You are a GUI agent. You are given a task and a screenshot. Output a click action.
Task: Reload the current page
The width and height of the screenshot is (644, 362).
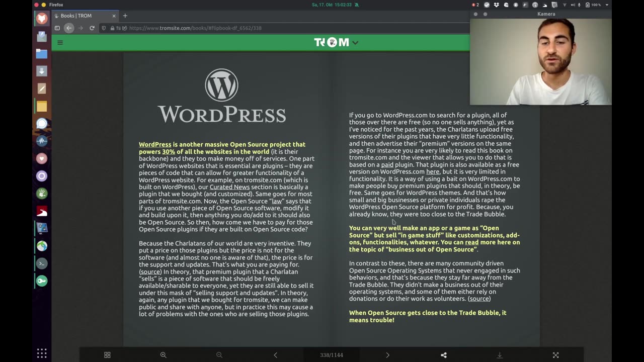click(92, 28)
